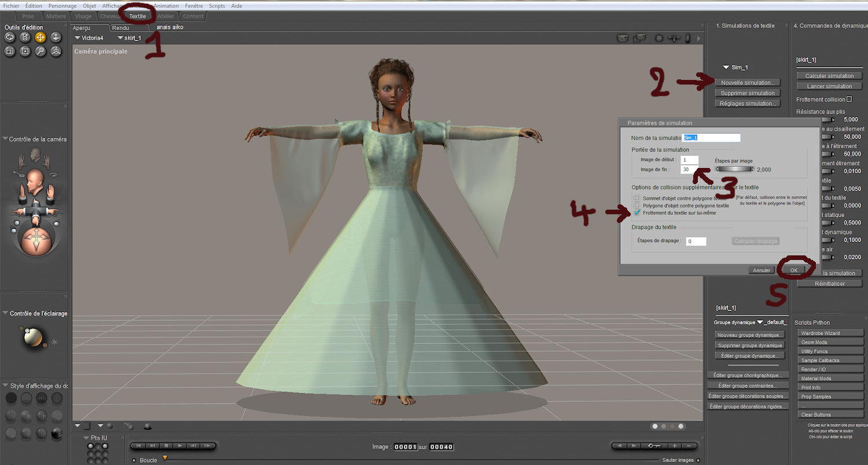The height and width of the screenshot is (465, 868).
Task: Open the Fichier menu
Action: [x=11, y=5]
